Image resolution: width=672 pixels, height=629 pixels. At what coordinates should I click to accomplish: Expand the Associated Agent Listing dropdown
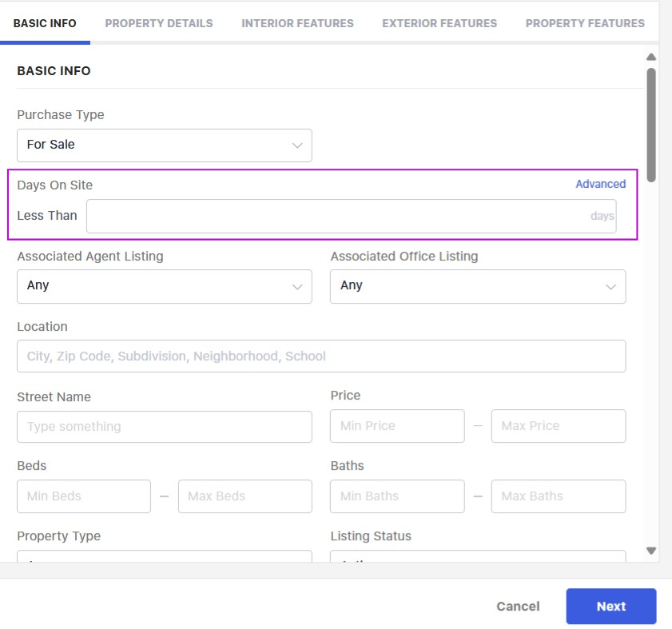pyautogui.click(x=164, y=286)
